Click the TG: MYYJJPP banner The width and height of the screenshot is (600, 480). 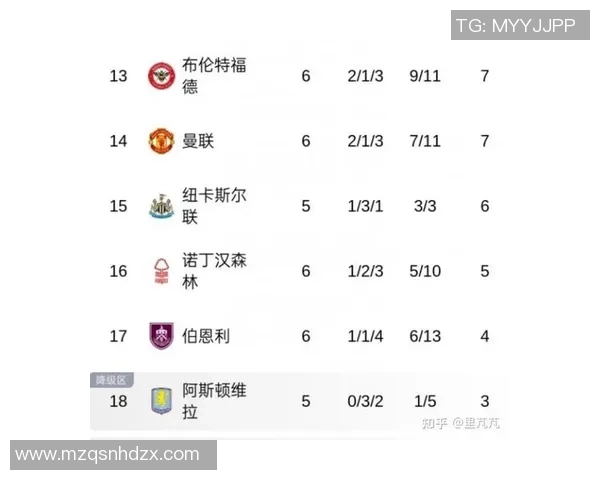tap(515, 26)
